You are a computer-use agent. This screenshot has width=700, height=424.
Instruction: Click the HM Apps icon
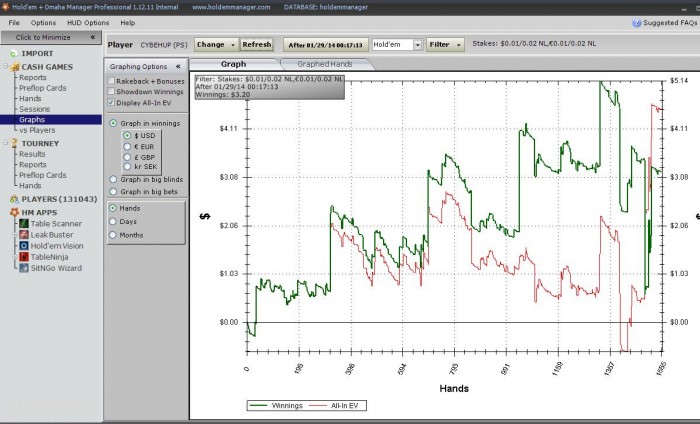[14, 212]
